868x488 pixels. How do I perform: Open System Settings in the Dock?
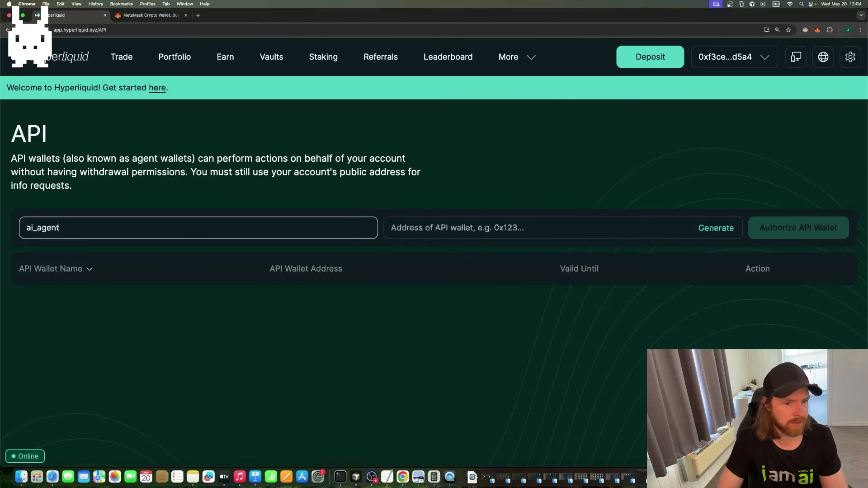(318, 477)
